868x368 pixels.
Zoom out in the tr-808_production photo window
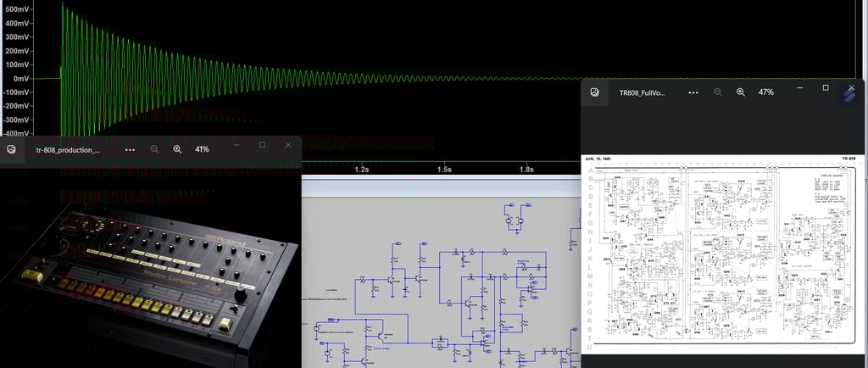[154, 149]
